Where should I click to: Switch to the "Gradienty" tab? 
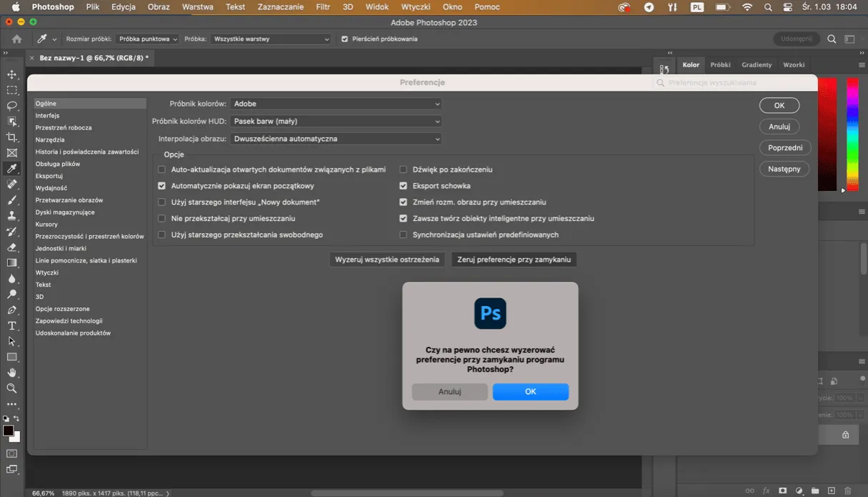point(756,64)
